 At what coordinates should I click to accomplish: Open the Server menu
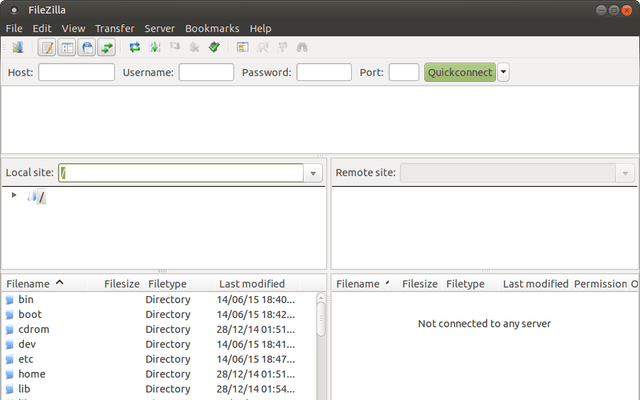click(160, 29)
